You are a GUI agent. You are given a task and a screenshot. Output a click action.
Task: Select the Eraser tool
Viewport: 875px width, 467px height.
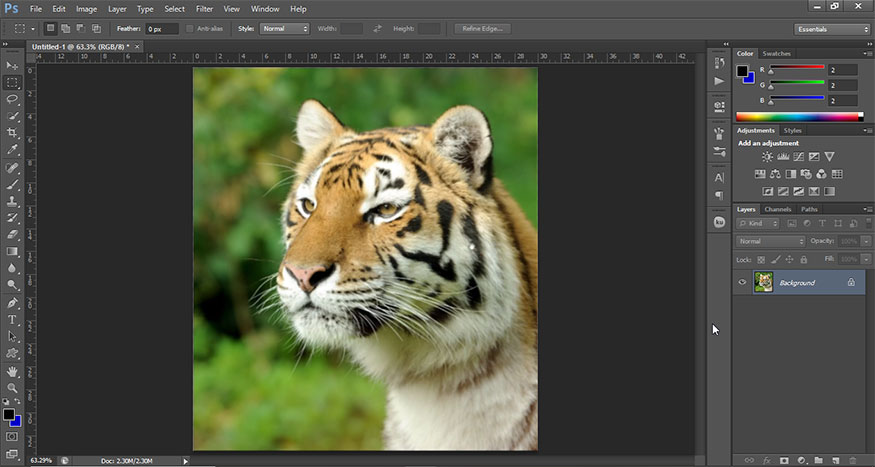coord(12,234)
